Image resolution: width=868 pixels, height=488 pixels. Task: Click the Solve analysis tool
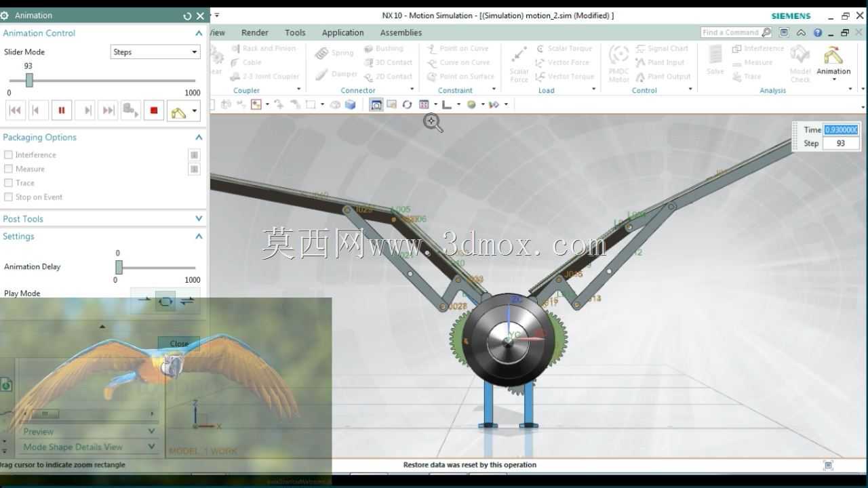(715, 61)
